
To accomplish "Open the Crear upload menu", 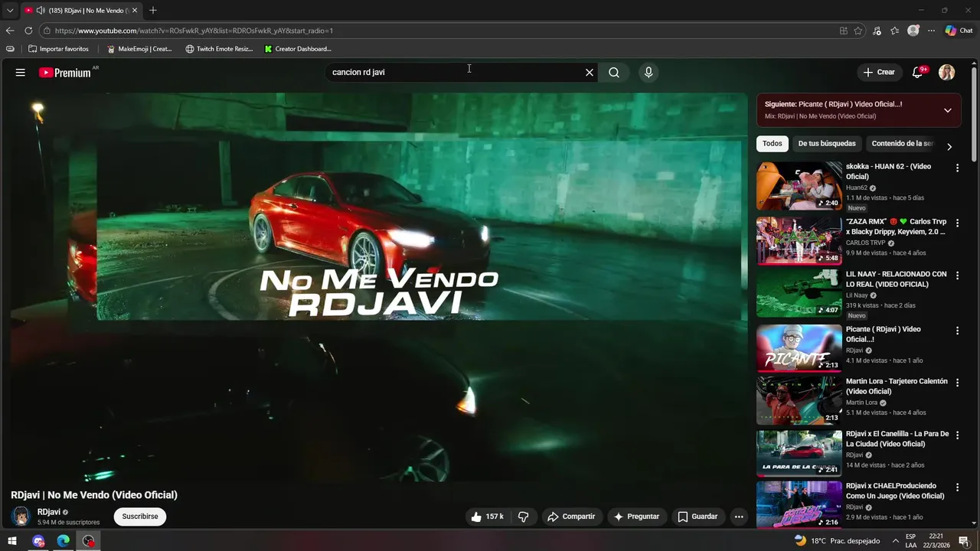I will click(879, 72).
